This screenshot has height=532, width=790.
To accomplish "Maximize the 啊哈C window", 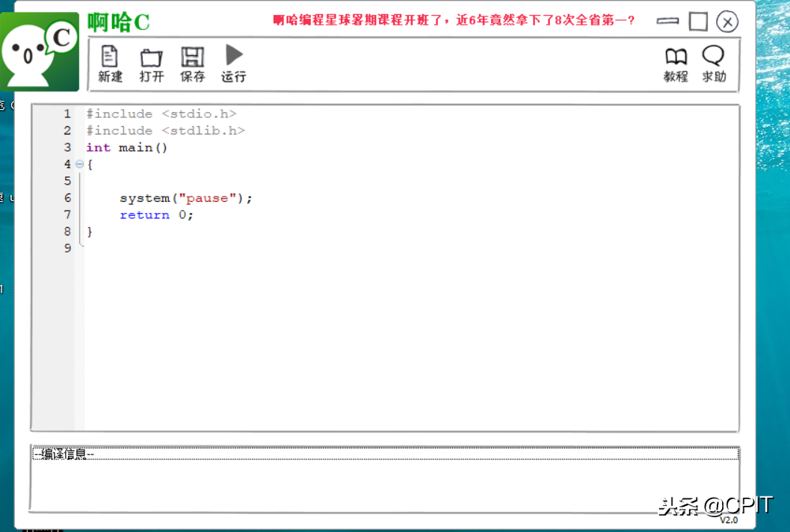I will (698, 22).
